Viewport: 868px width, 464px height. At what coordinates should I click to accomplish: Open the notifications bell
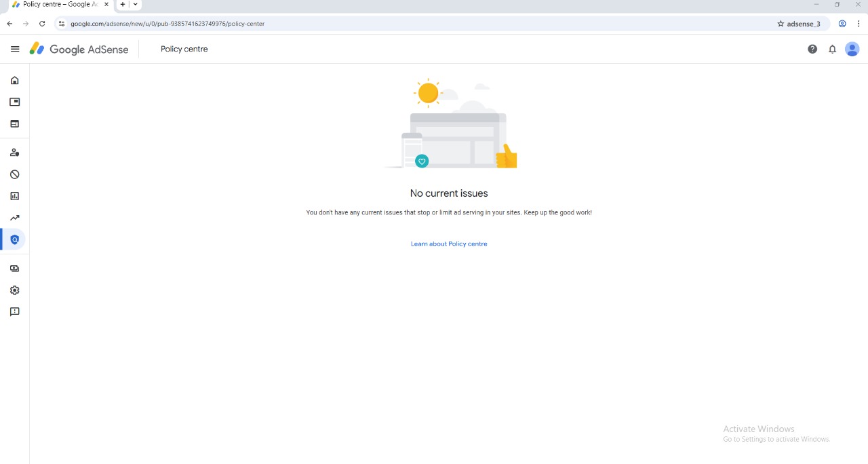(832, 49)
